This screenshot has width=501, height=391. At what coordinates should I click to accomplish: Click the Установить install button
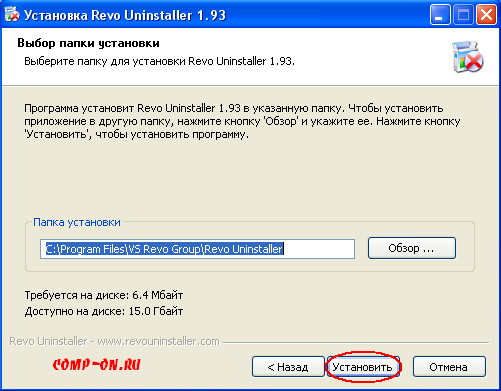click(363, 367)
